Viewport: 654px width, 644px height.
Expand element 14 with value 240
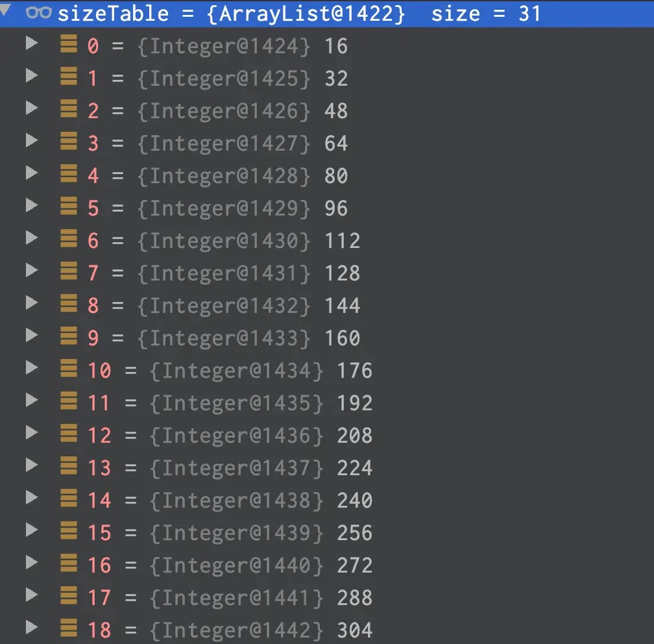pos(32,497)
